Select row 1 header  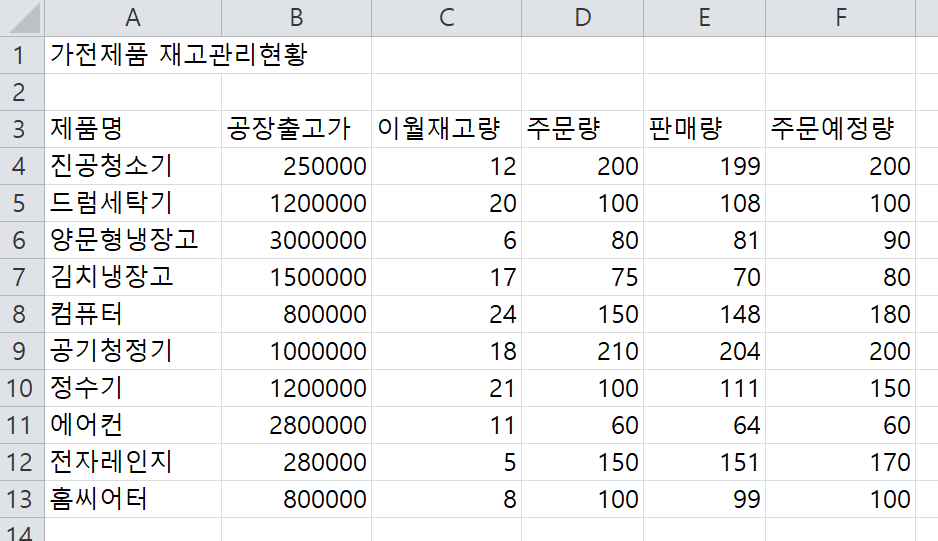click(x=22, y=55)
